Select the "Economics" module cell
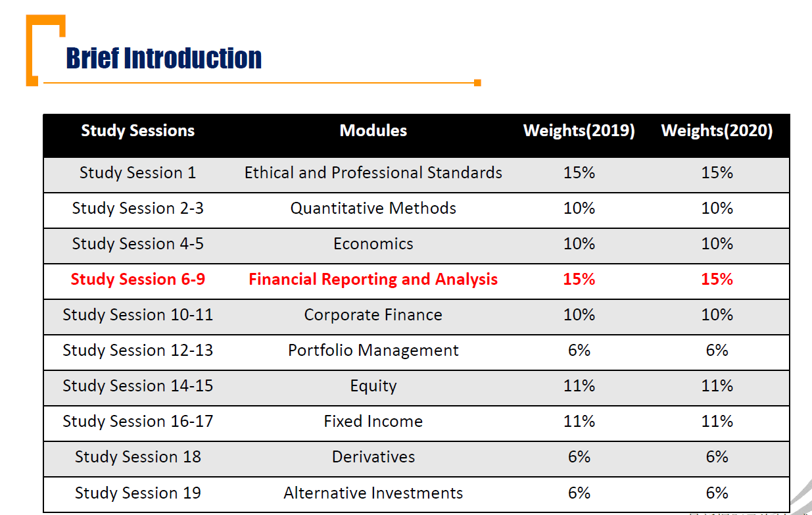Image resolution: width=812 pixels, height=515 pixels. [373, 244]
